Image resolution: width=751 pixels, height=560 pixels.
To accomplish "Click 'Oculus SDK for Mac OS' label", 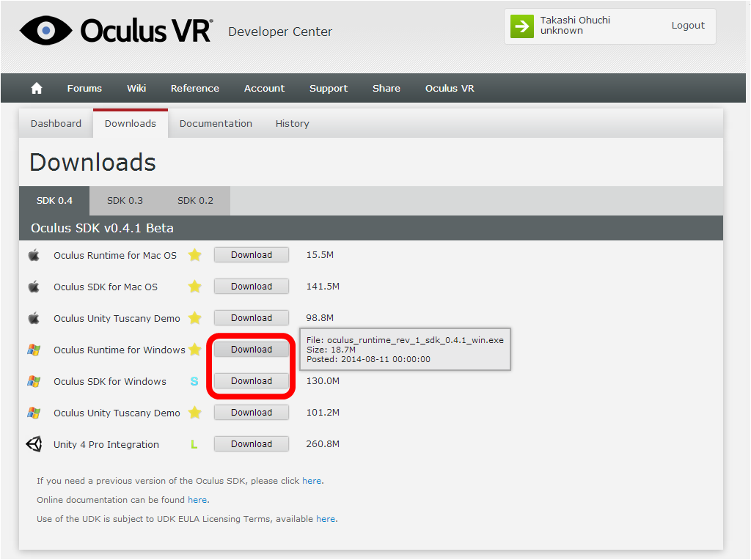I will pyautogui.click(x=106, y=287).
